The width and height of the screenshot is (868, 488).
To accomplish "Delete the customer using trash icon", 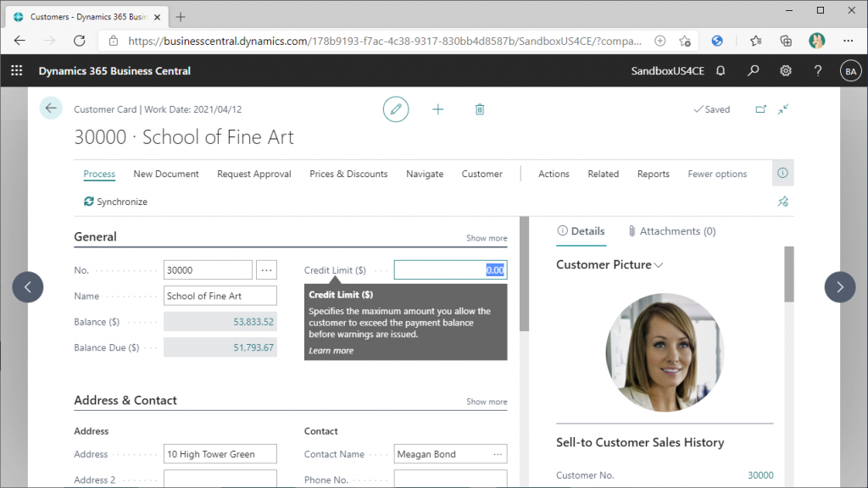I will [480, 109].
